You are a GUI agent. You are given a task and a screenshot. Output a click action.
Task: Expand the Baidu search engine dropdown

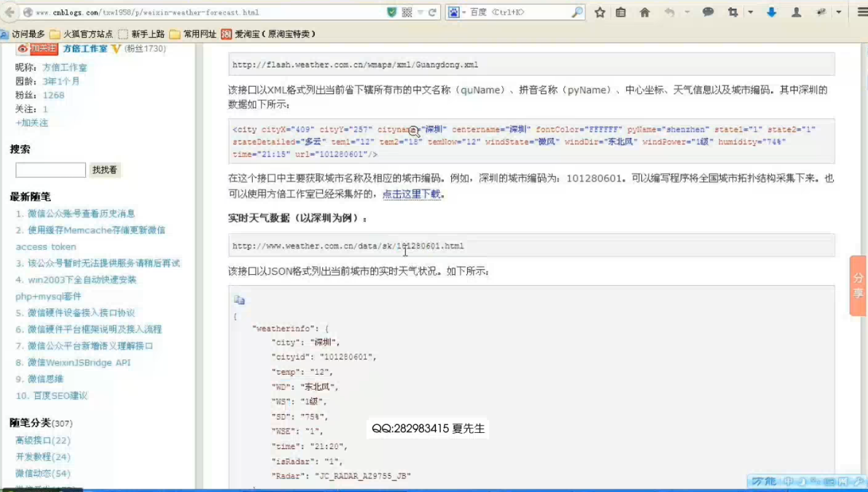pyautogui.click(x=464, y=12)
